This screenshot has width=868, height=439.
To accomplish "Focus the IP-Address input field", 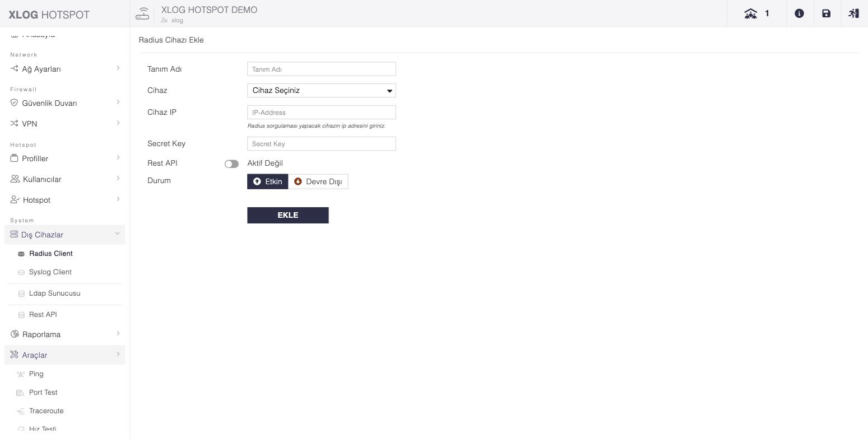I will click(x=322, y=112).
